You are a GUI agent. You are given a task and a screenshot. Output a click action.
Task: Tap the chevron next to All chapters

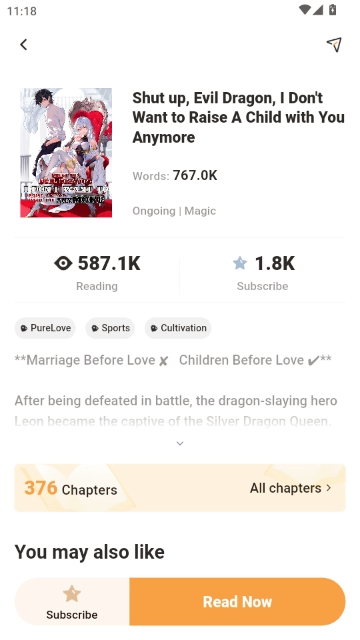[x=329, y=488]
